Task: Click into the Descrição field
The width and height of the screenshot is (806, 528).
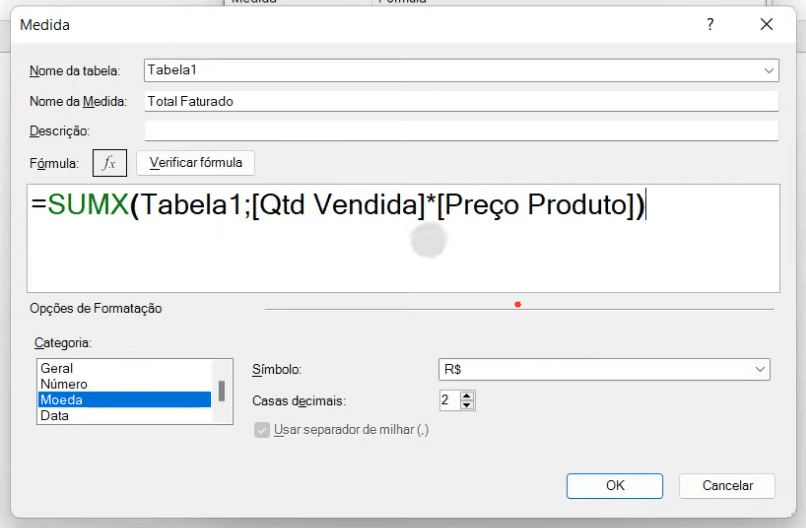Action: 461,131
